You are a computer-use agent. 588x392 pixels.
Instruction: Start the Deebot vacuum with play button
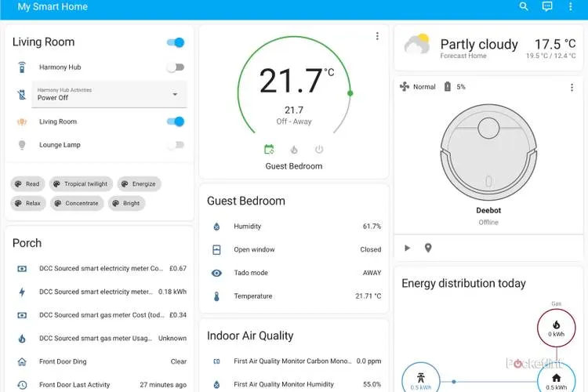[407, 248]
